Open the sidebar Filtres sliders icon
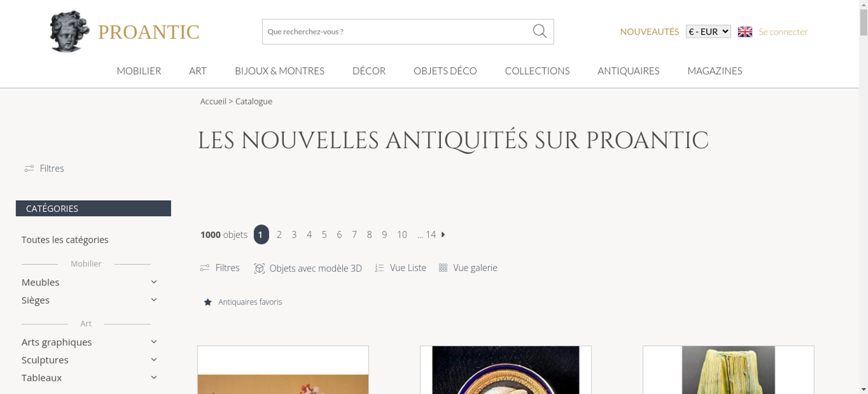The height and width of the screenshot is (394, 868). coord(29,168)
